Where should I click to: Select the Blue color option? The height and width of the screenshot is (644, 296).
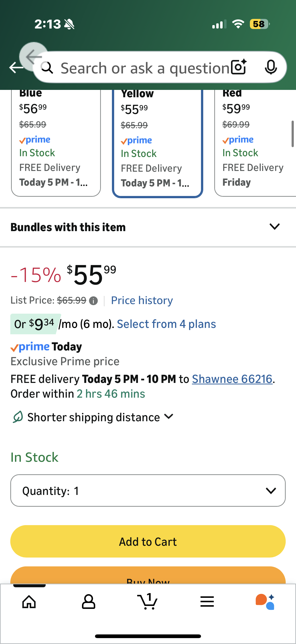[56, 142]
